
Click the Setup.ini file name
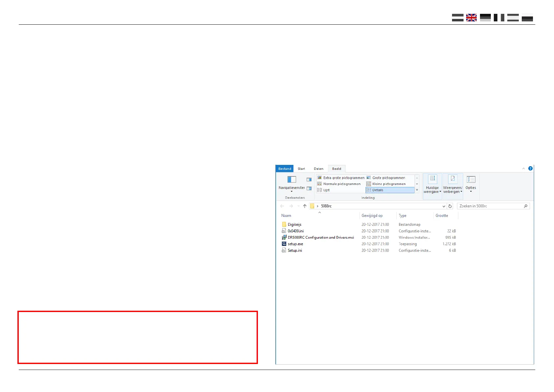click(x=295, y=250)
